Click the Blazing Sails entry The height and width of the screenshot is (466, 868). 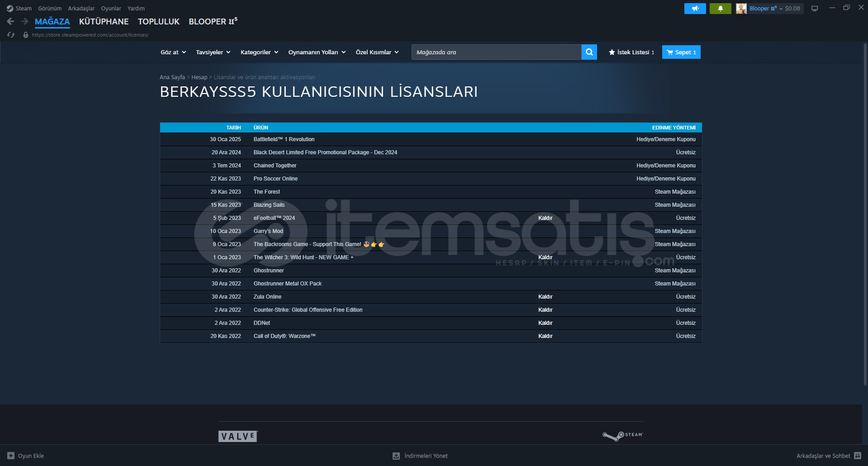pos(269,205)
